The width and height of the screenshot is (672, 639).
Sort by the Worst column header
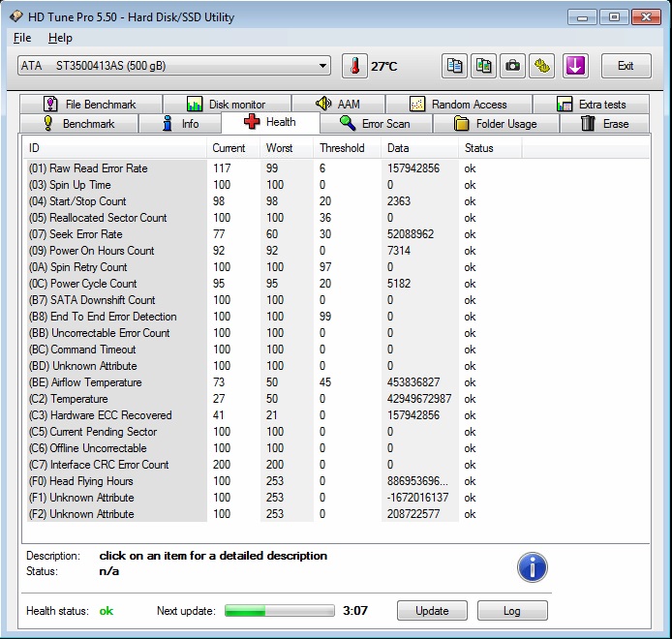click(287, 148)
